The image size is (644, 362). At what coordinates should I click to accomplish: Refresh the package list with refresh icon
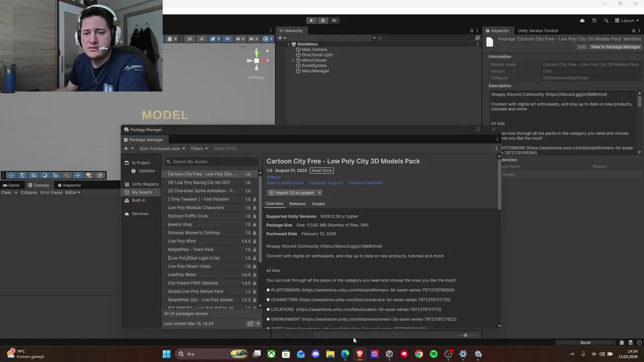point(250,324)
